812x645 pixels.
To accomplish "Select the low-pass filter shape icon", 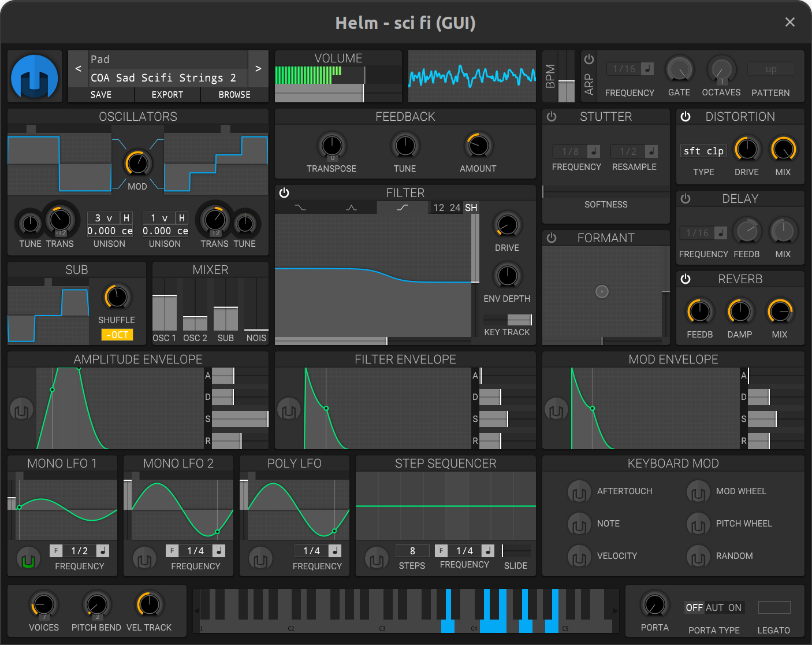I will click(x=300, y=207).
